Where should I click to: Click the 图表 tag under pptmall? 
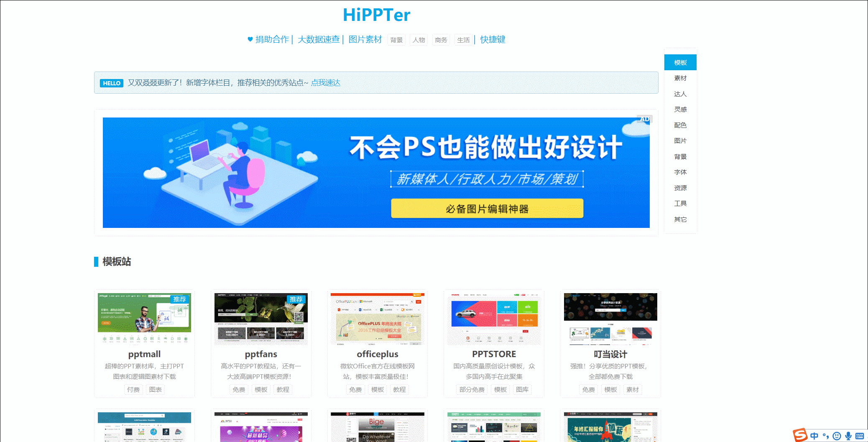[x=156, y=390]
